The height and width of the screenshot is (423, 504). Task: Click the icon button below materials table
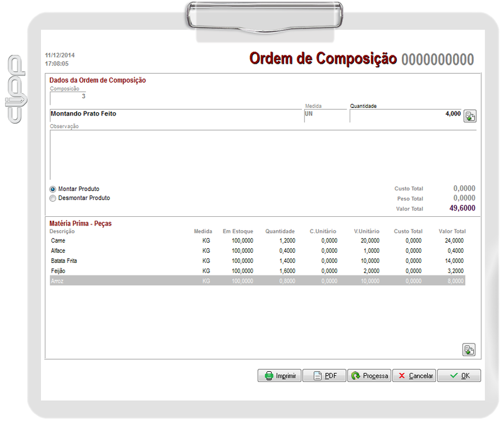point(469,350)
